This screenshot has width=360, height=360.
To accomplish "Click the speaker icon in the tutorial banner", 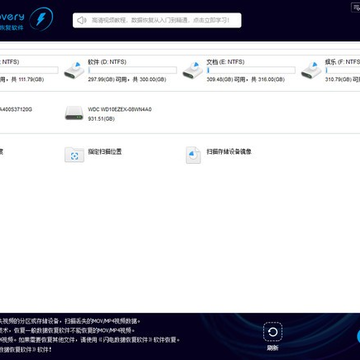I will coord(82,20).
